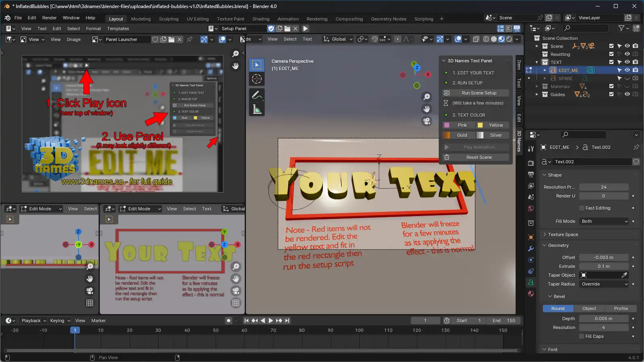
Task: Select the Object bevel mode tab
Action: [589, 309]
